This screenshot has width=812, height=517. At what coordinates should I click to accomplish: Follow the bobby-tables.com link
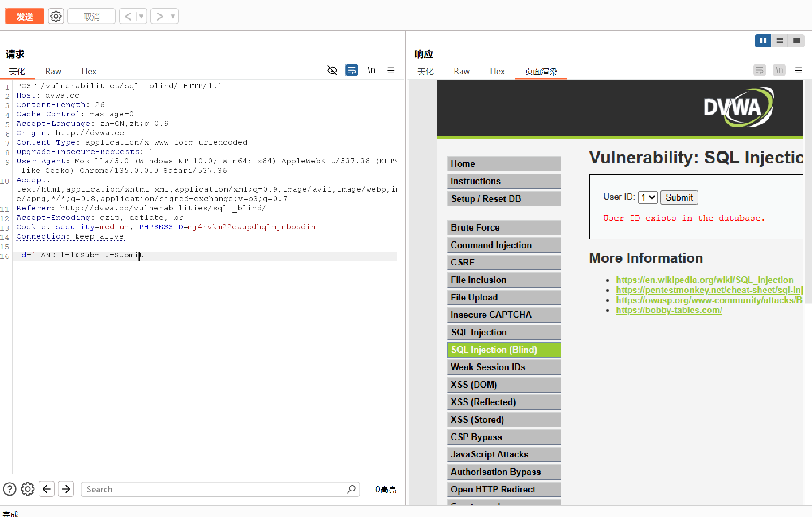[x=669, y=310]
